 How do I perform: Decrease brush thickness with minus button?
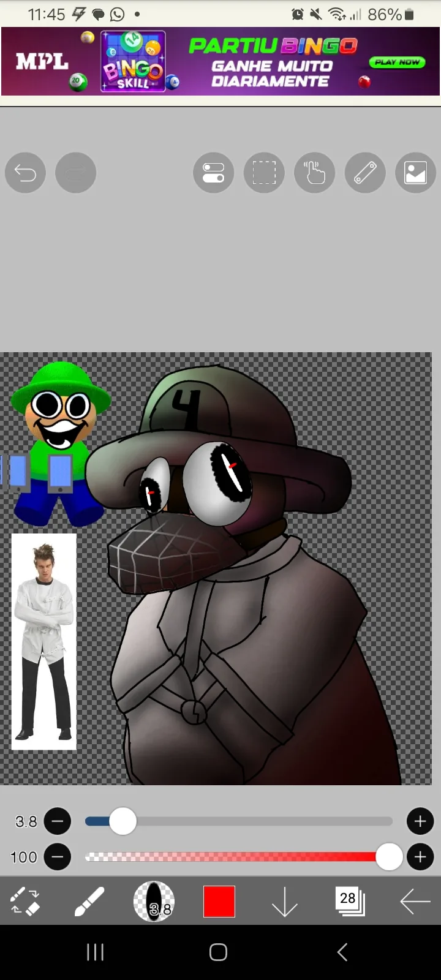coord(58,821)
